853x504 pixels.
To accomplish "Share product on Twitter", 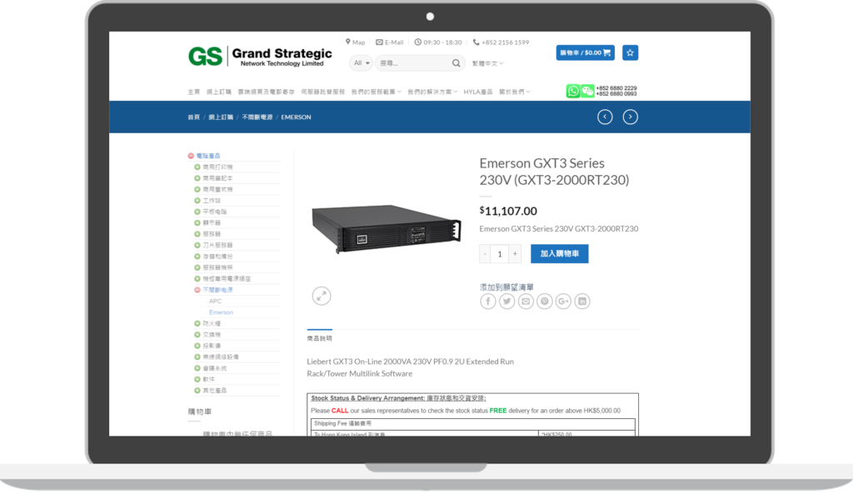I will click(507, 302).
